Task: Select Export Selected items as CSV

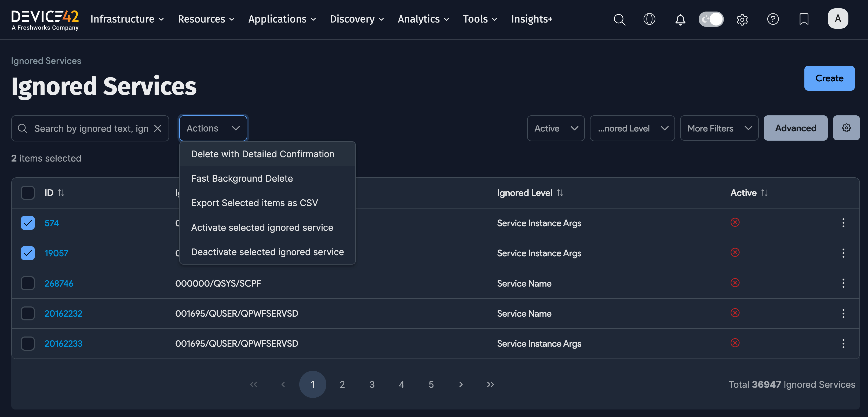Action: pos(254,203)
